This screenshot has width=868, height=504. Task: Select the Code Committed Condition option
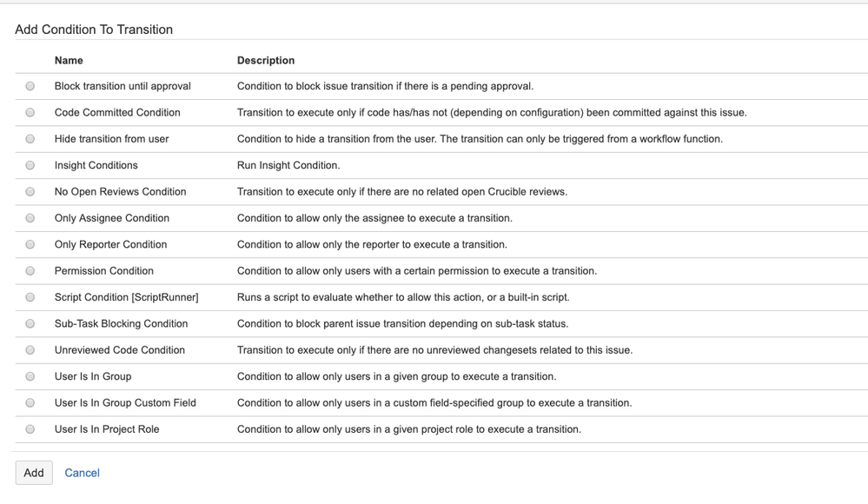click(x=30, y=112)
